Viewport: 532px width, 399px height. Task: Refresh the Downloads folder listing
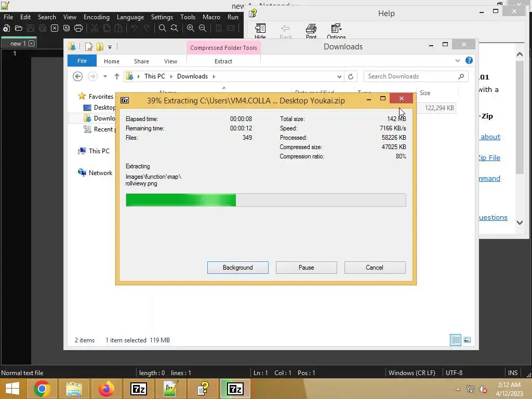[351, 76]
